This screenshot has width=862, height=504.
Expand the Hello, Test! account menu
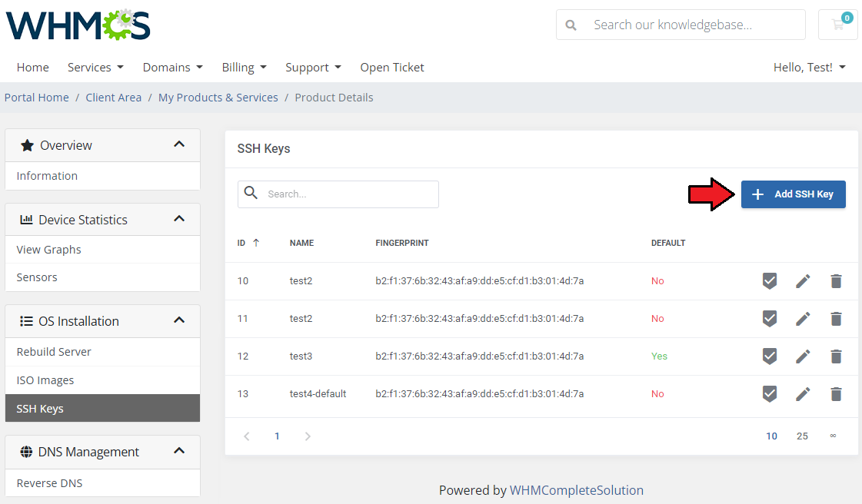[x=809, y=68]
